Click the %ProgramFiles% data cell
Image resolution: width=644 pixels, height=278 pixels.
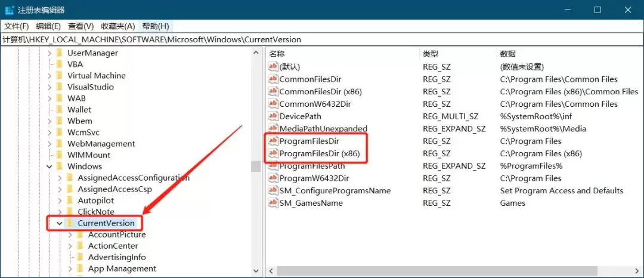(531, 166)
